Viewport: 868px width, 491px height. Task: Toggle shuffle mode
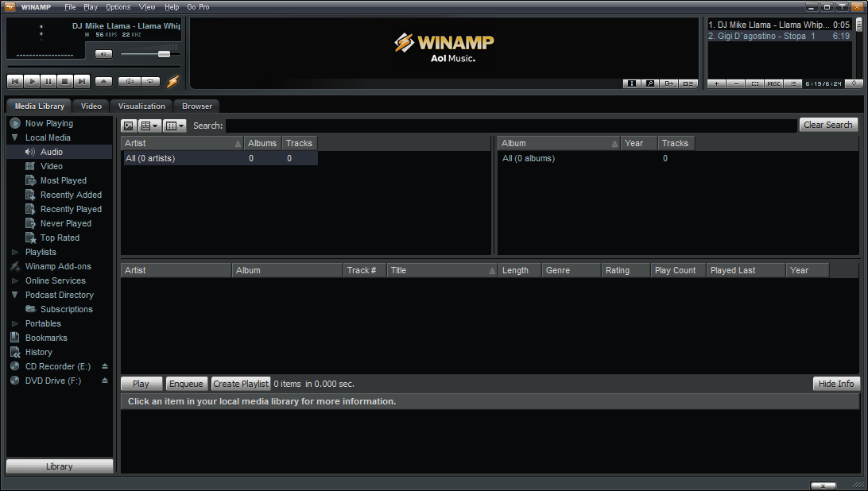click(x=130, y=81)
